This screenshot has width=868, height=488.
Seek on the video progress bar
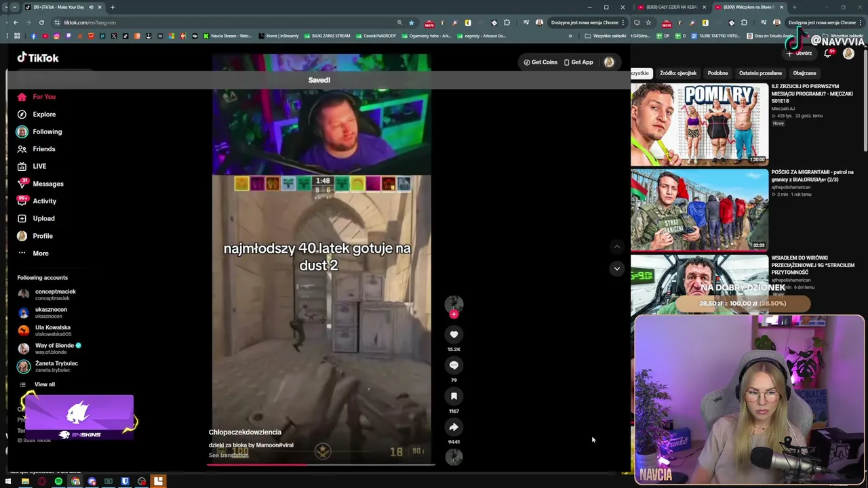pyautogui.click(x=321, y=465)
